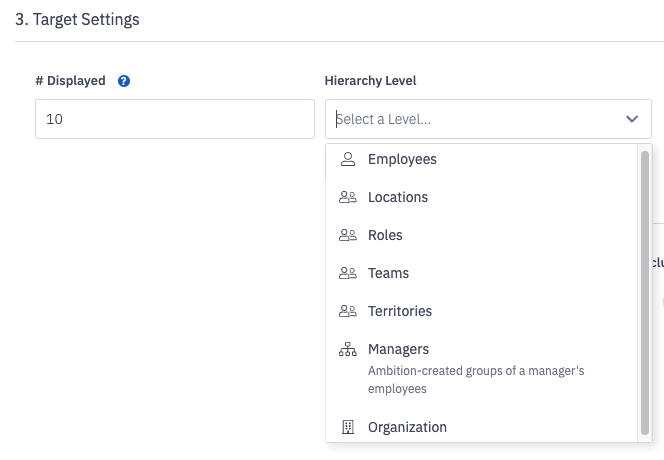Choose Territories from the list
Viewport: 664px width, 460px height.
[400, 311]
